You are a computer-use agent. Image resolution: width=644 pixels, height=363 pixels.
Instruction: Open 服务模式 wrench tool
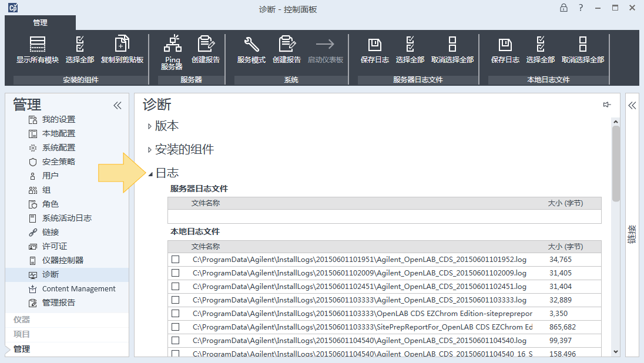pyautogui.click(x=251, y=49)
